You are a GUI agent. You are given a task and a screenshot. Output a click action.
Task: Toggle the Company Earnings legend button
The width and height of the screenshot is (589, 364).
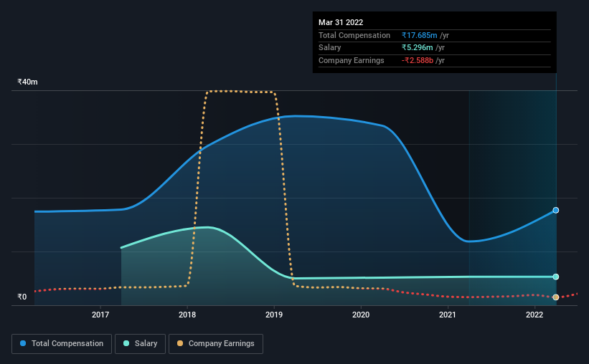[216, 344]
